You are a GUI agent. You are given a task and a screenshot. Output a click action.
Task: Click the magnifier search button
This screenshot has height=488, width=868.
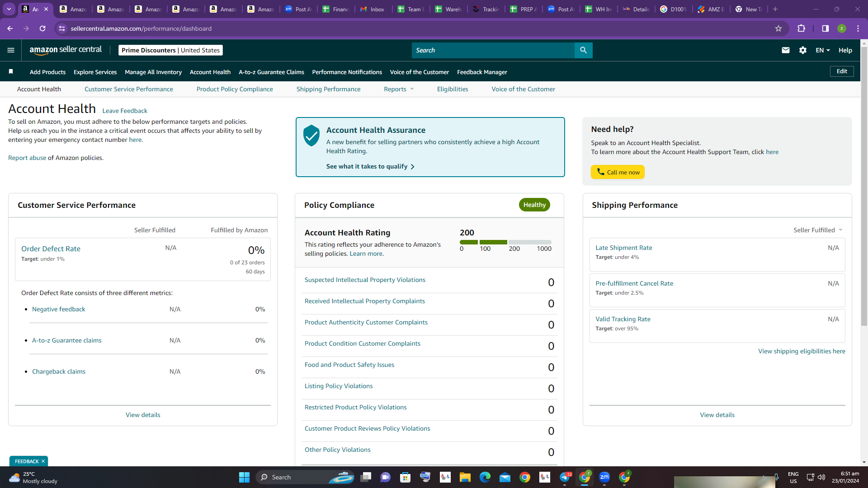click(x=583, y=50)
